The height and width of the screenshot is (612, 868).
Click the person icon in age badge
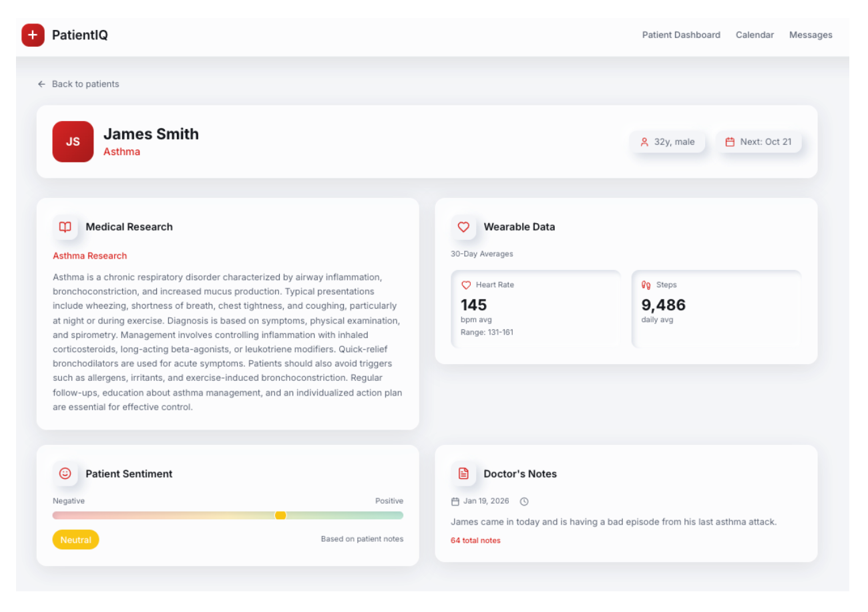(x=644, y=142)
